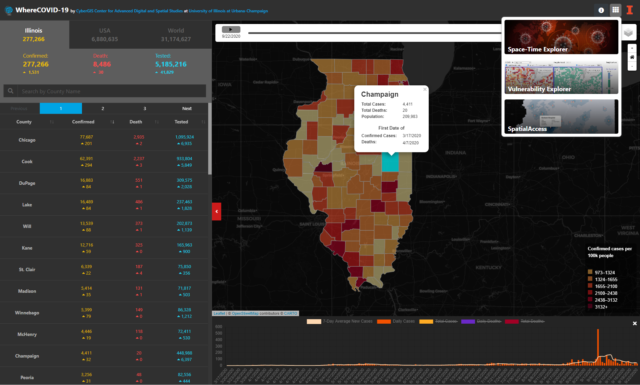Click the timeline slider track

(x=375, y=33)
